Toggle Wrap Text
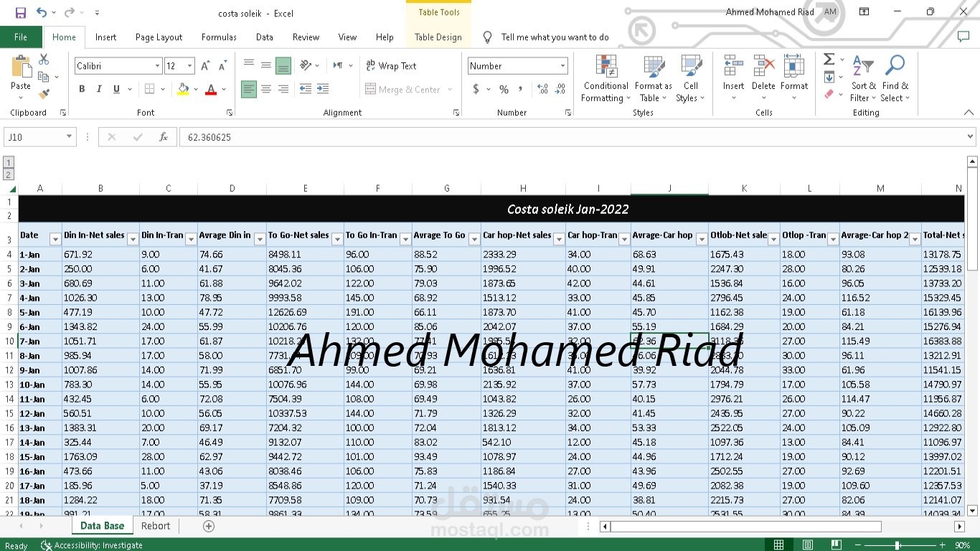980x551 pixels. coord(391,65)
